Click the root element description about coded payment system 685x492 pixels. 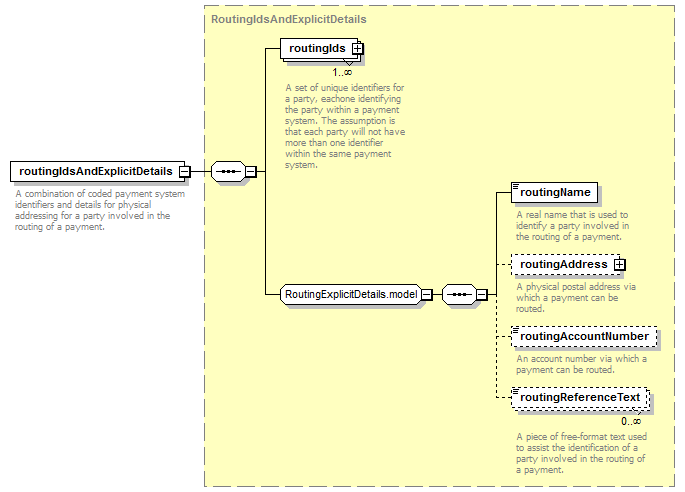coord(100,210)
